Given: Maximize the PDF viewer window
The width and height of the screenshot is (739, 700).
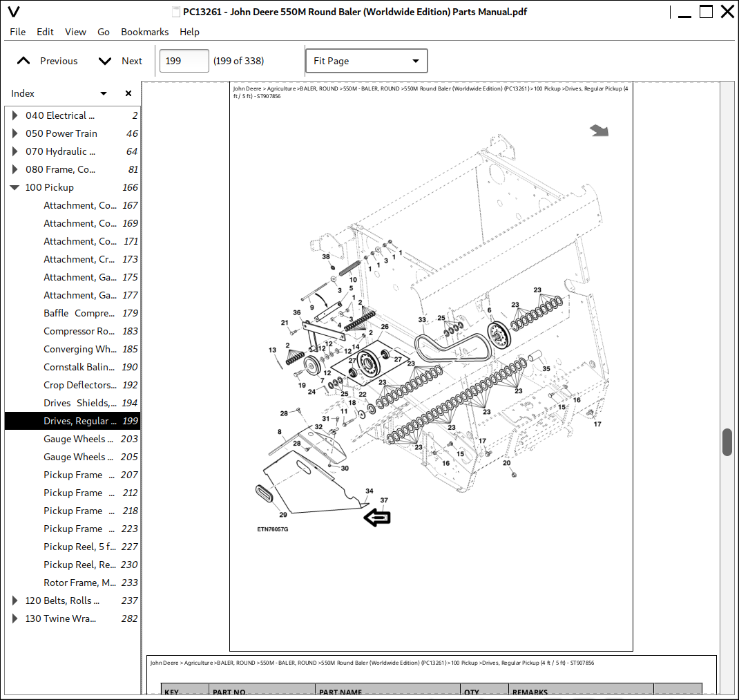Looking at the screenshot, I should [706, 11].
